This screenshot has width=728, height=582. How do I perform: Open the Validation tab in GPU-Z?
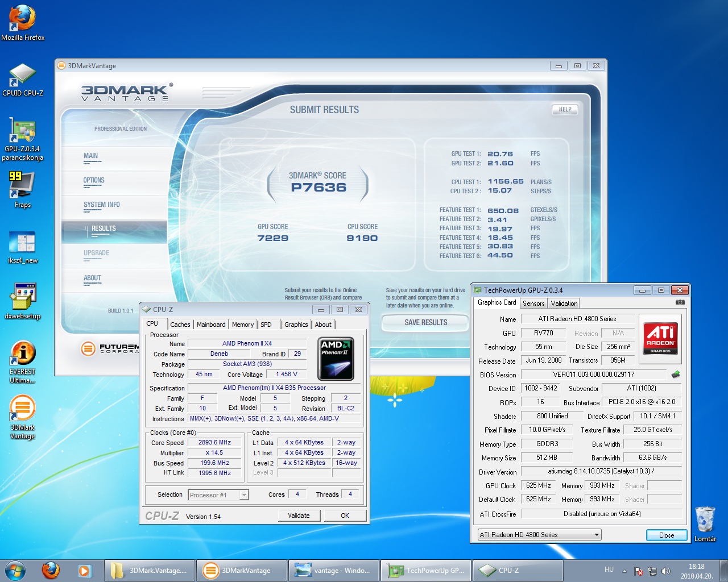pyautogui.click(x=564, y=304)
